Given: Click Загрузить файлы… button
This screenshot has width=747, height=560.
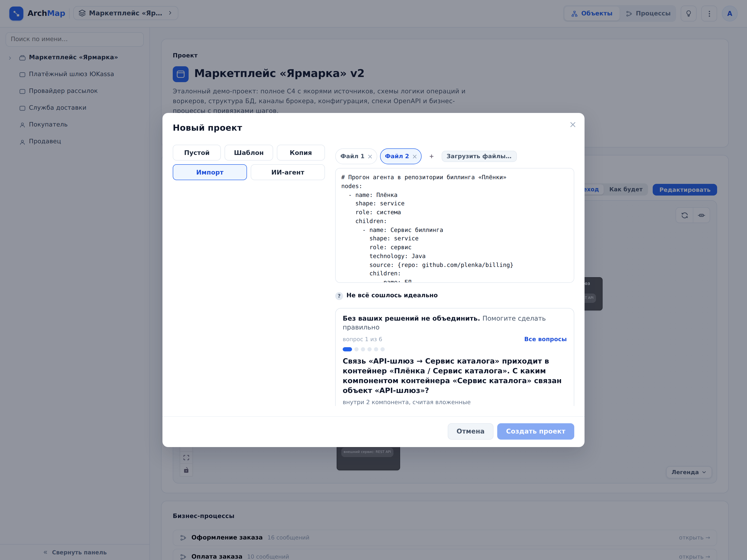Looking at the screenshot, I should point(479,156).
